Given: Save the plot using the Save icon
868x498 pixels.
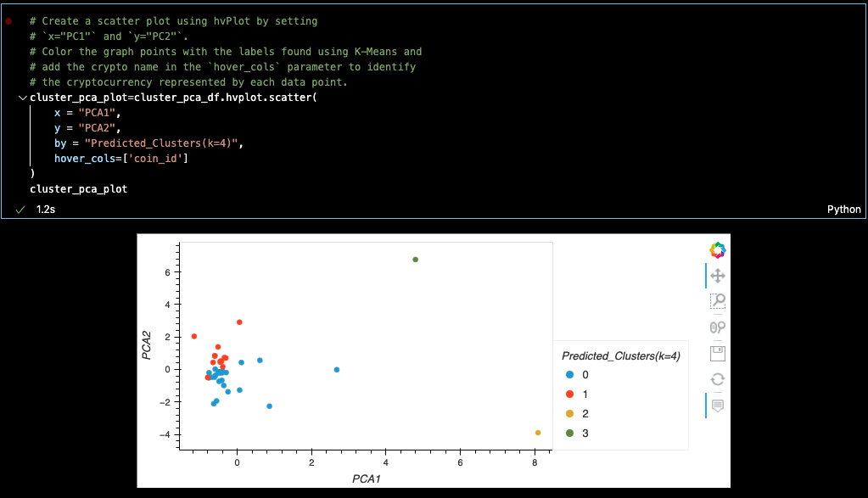Looking at the screenshot, I should click(x=717, y=354).
